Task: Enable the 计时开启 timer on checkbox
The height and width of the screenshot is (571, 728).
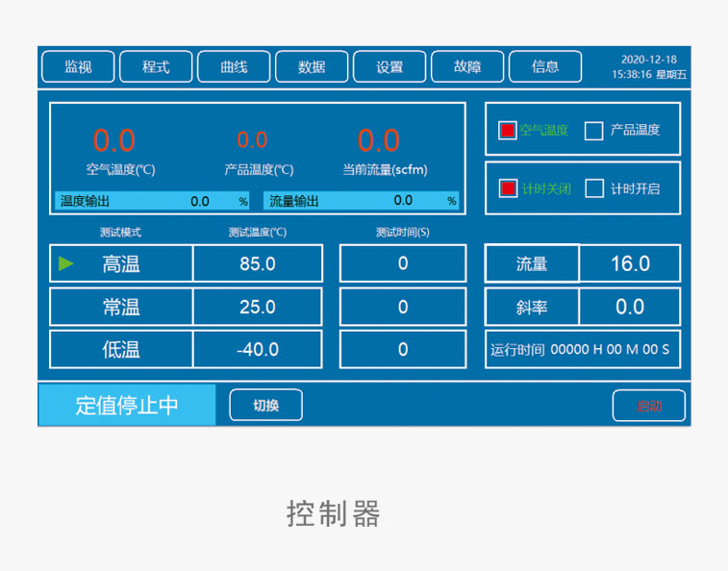Action: (594, 188)
